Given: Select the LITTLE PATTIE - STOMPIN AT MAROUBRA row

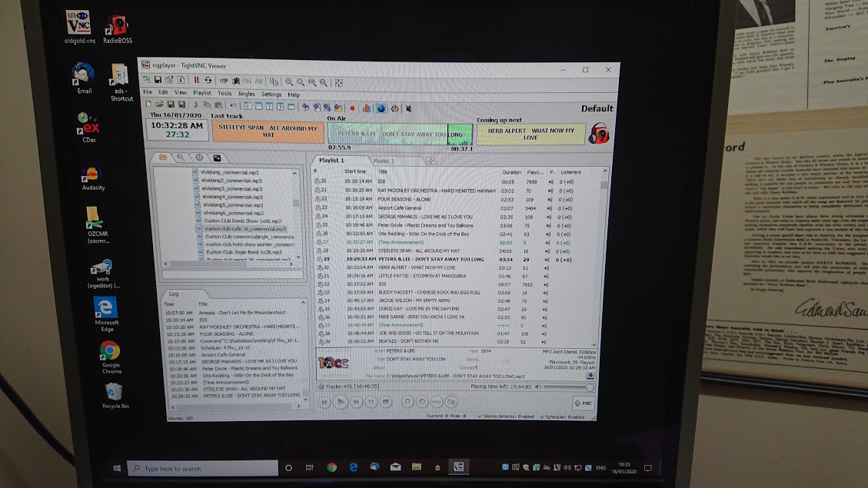Looking at the screenshot, I should pos(454,276).
